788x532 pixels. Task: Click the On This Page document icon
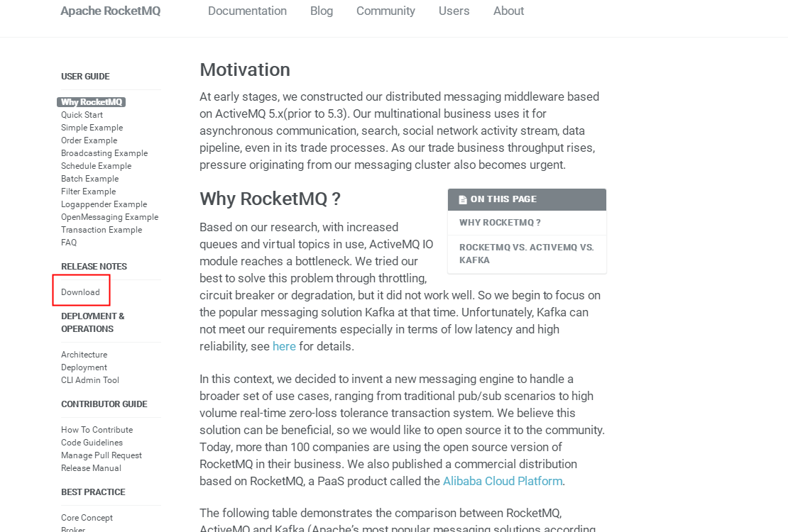tap(463, 199)
